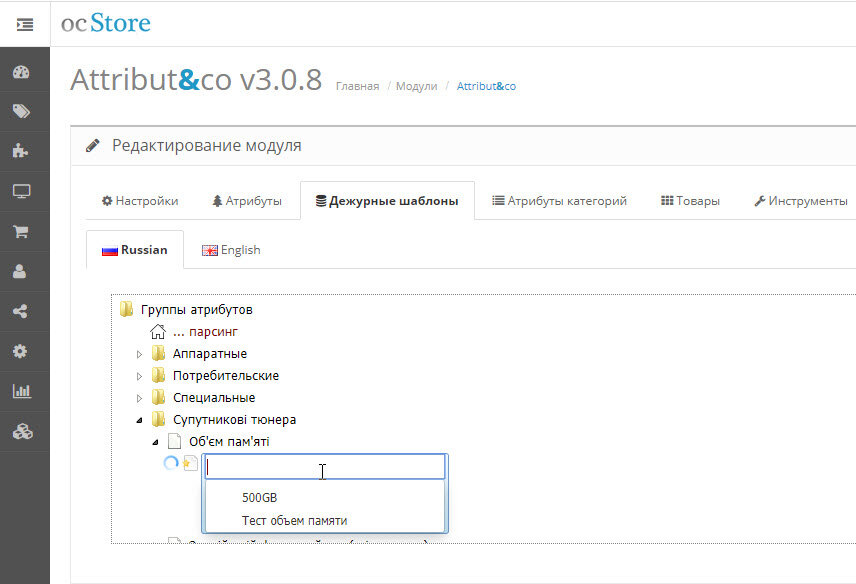Click the Супутникові тюнера folder icon

(158, 419)
